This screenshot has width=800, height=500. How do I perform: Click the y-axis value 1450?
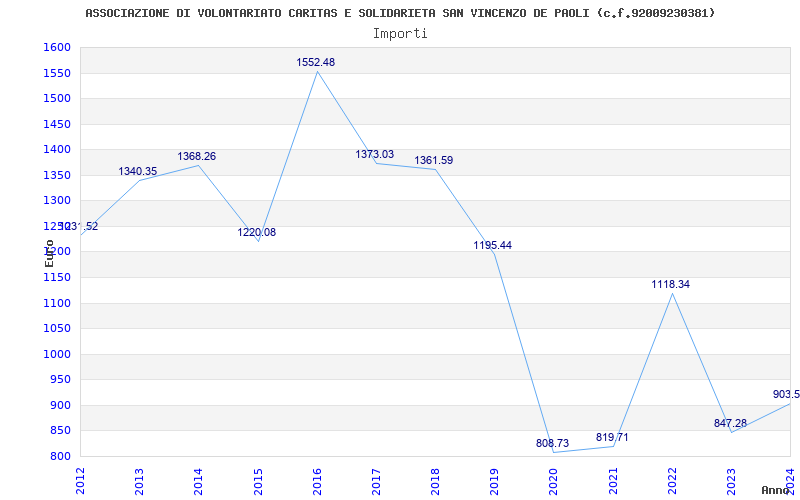[x=57, y=124]
